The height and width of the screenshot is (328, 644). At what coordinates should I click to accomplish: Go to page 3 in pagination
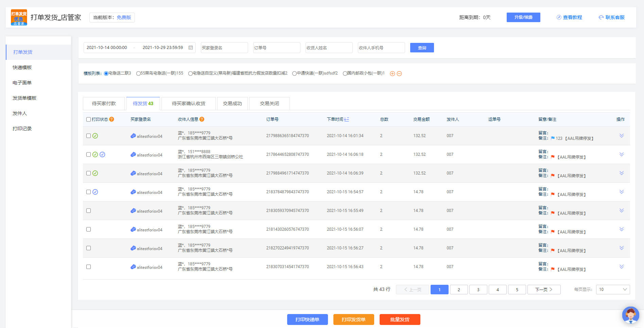pos(478,290)
